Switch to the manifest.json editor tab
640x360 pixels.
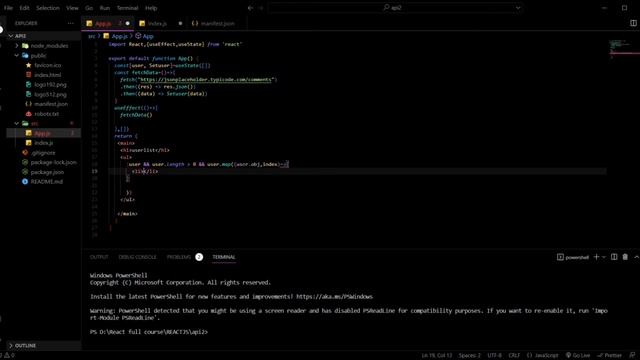218,24
